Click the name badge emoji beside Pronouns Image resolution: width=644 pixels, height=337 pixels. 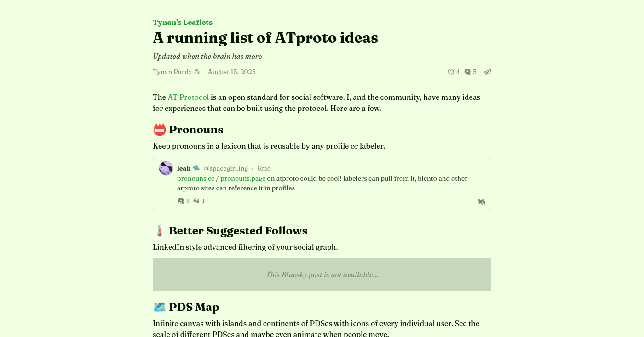pyautogui.click(x=159, y=130)
